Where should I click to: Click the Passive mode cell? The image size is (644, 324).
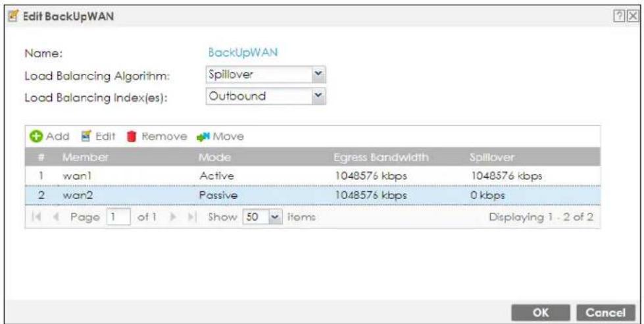point(218,195)
